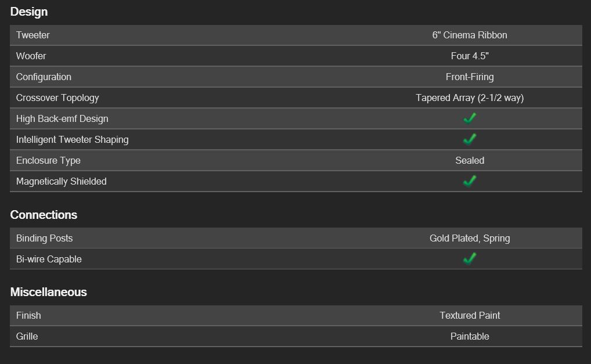This screenshot has height=364, width=591.
Task: Click the Woofer row label
Action: tap(31, 56)
